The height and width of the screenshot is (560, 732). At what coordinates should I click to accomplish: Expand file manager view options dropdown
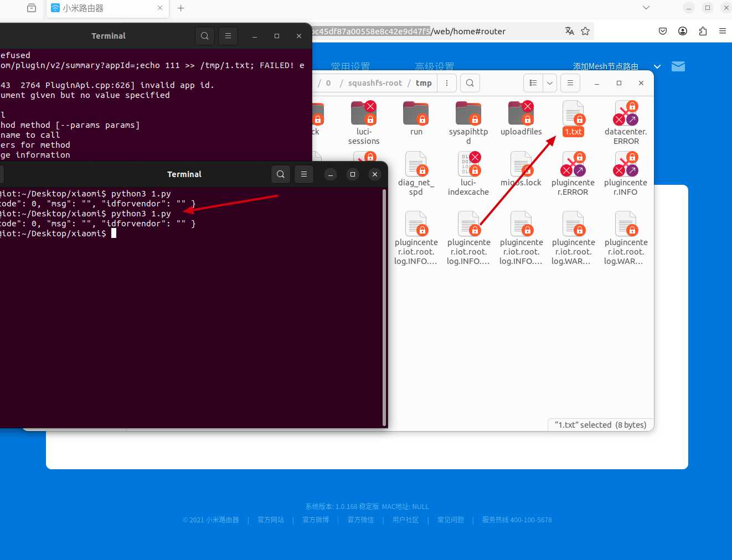[x=550, y=83]
